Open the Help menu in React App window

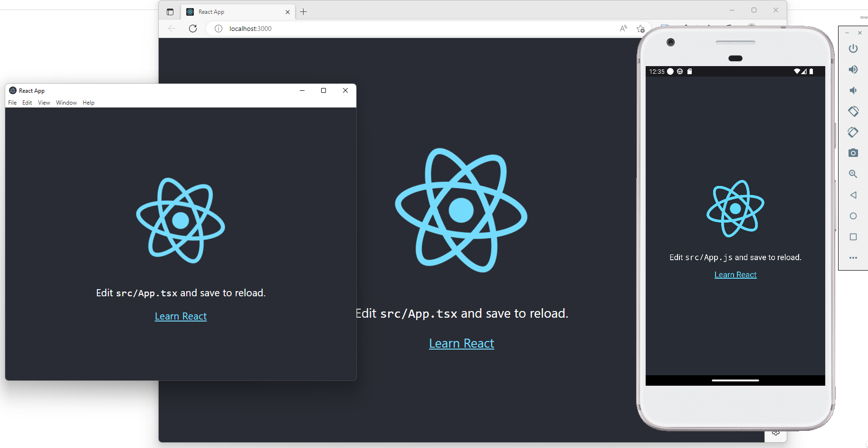(x=88, y=103)
